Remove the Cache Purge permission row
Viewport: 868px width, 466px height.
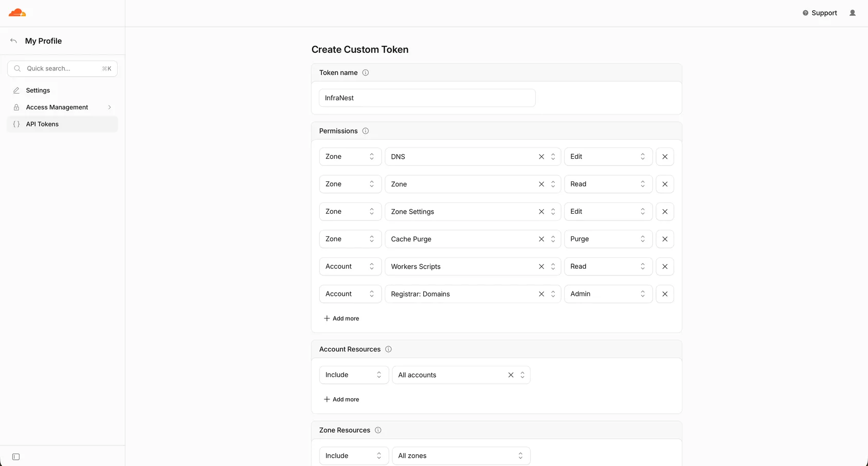coord(665,239)
